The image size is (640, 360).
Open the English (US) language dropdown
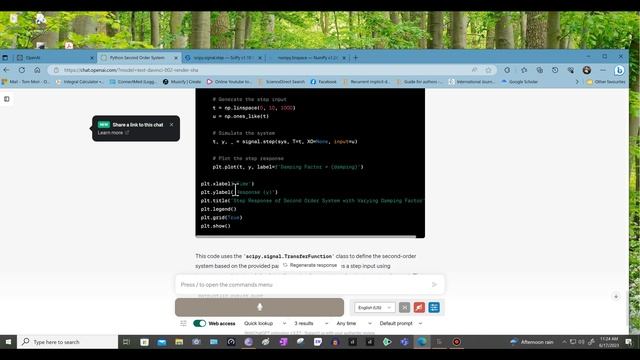point(375,307)
